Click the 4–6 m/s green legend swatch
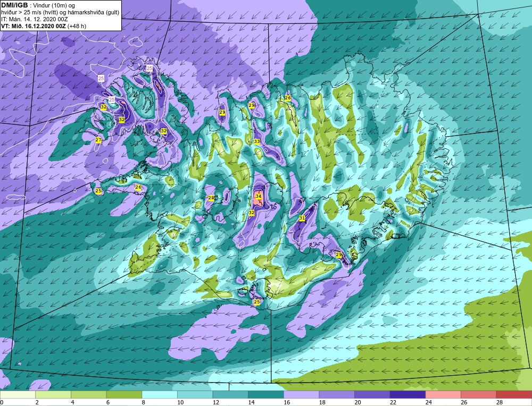 coord(88,395)
